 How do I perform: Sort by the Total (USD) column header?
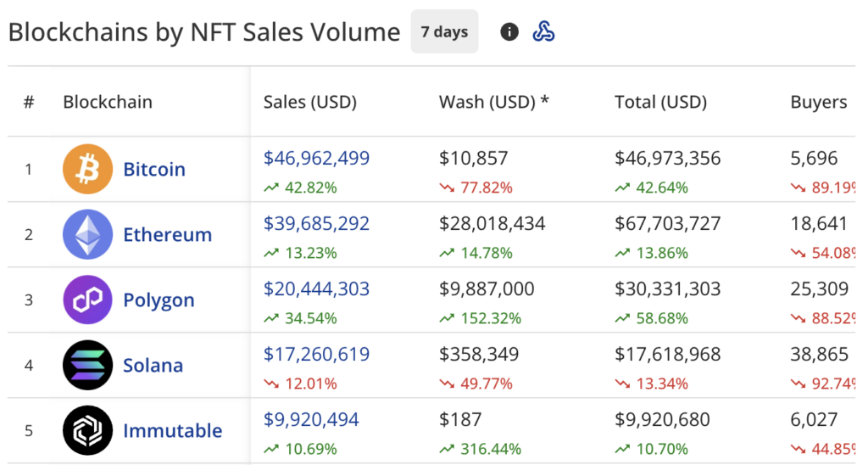660,102
